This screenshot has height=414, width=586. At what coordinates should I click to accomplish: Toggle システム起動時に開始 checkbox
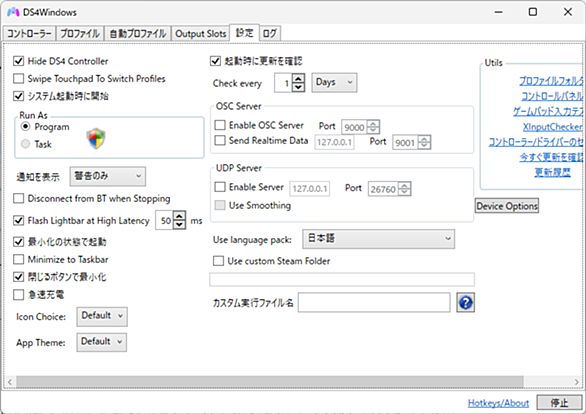tap(18, 96)
